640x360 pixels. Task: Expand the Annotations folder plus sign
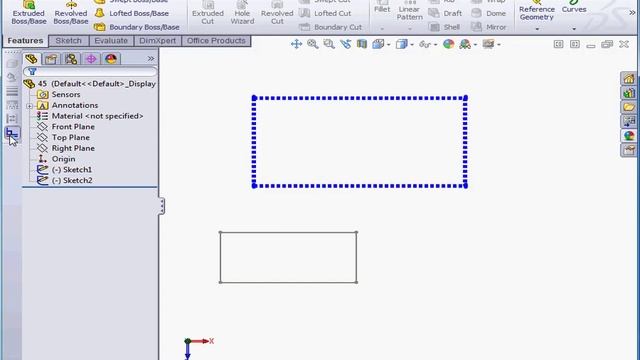29,106
